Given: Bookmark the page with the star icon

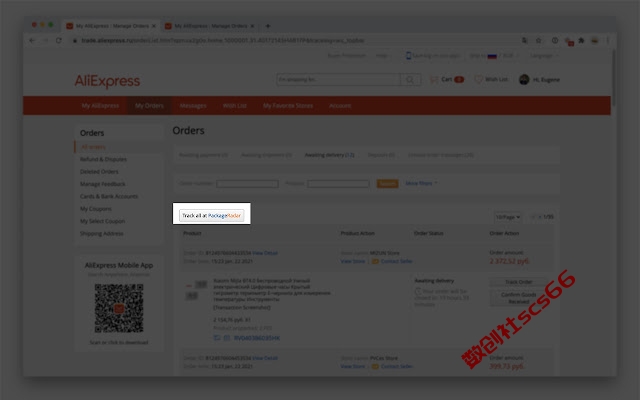Looking at the screenshot, I should (x=538, y=40).
